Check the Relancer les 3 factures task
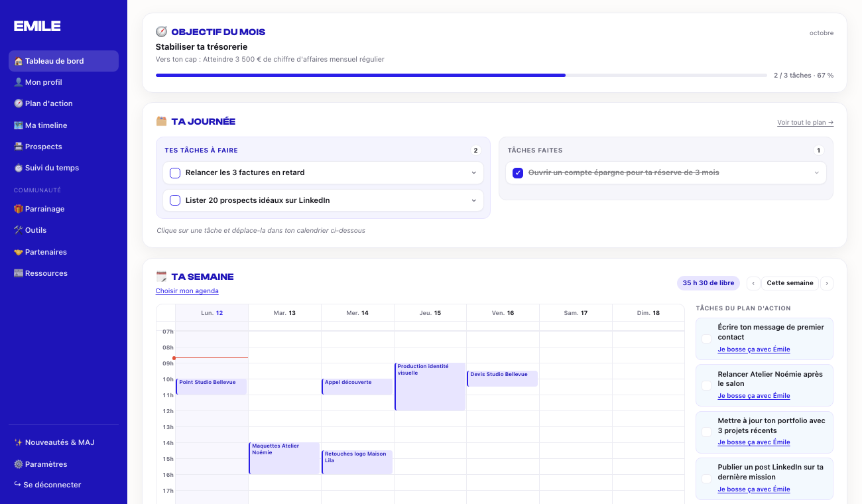Viewport: 862px width, 504px height. pyautogui.click(x=175, y=173)
